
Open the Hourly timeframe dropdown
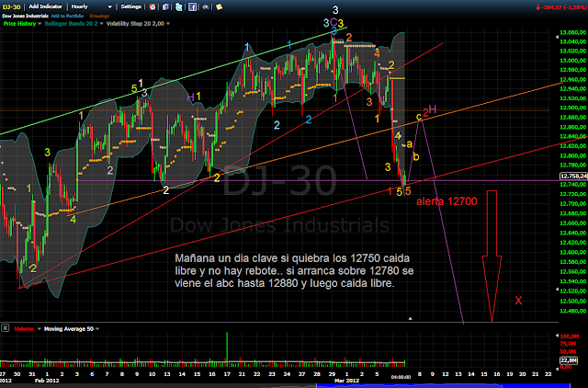point(92,6)
